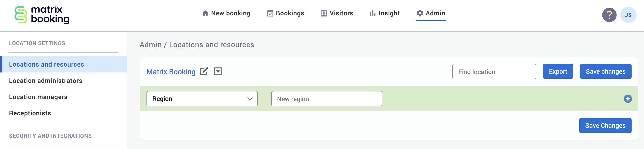Open the Region type dropdown
This screenshot has height=149, width=644.
(x=202, y=99)
